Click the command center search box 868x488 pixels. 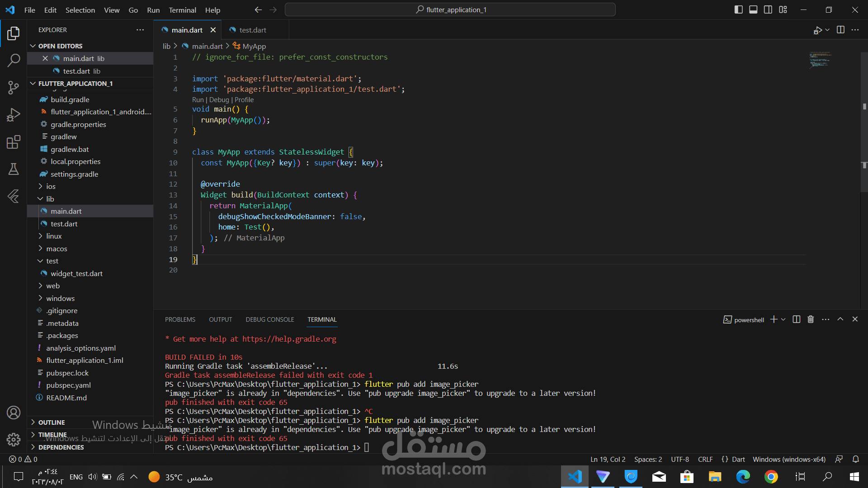450,10
